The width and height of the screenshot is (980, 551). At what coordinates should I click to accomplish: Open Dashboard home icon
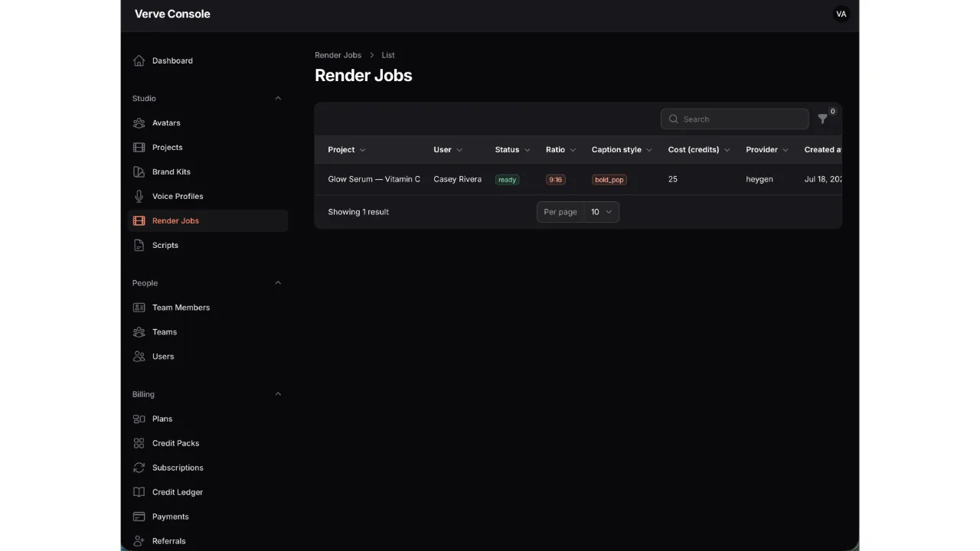(139, 60)
